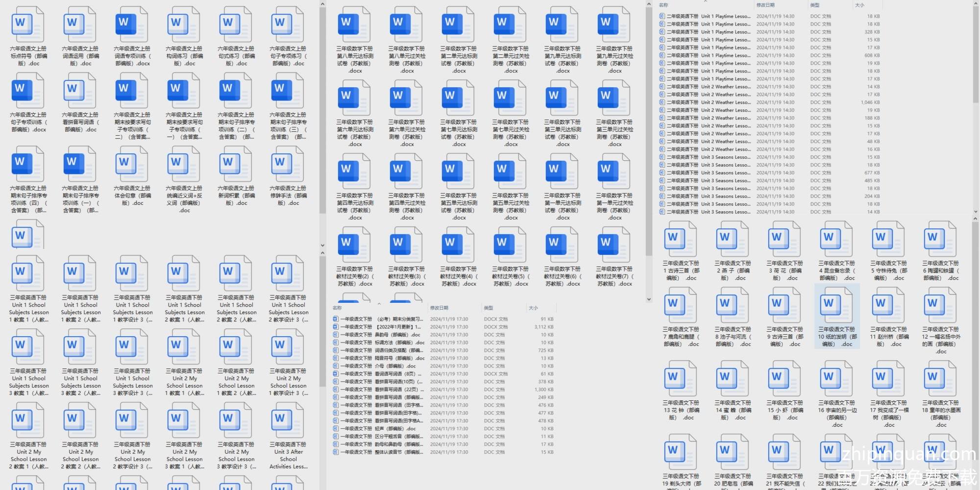The image size is (980, 490).
Task: Sort 二年级英语 list by 名称 column
Action: [664, 5]
